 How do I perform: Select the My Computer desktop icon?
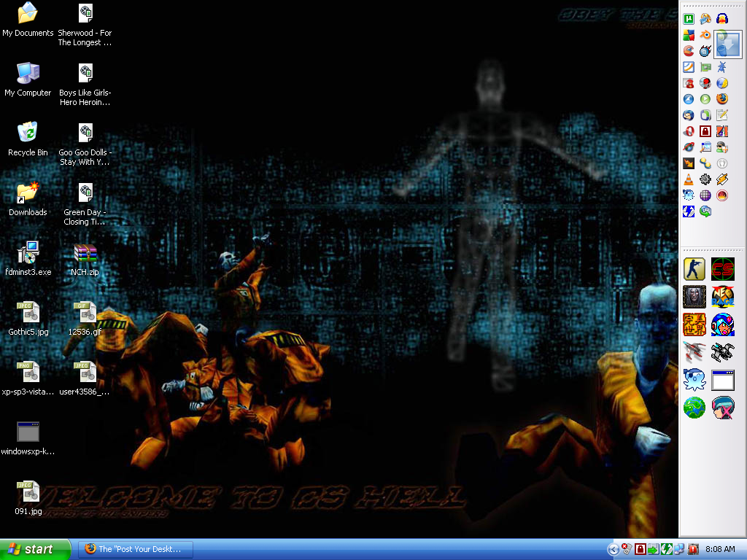(x=28, y=79)
